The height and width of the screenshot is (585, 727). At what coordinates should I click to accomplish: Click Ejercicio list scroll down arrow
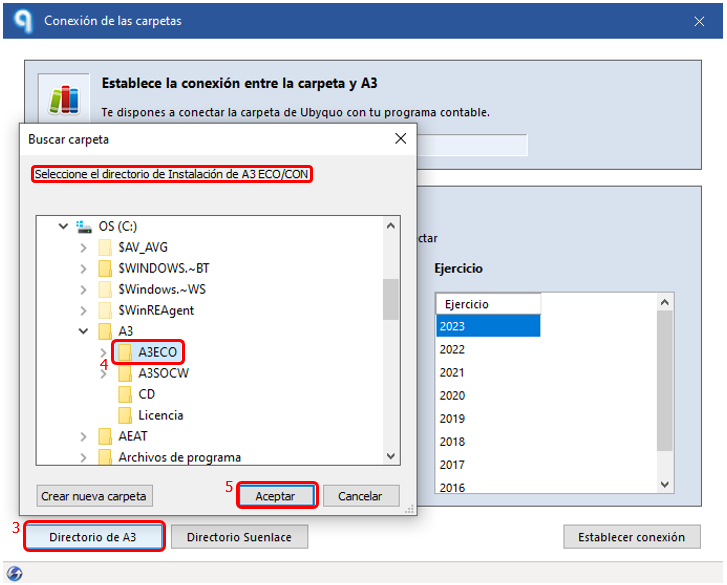tap(665, 484)
